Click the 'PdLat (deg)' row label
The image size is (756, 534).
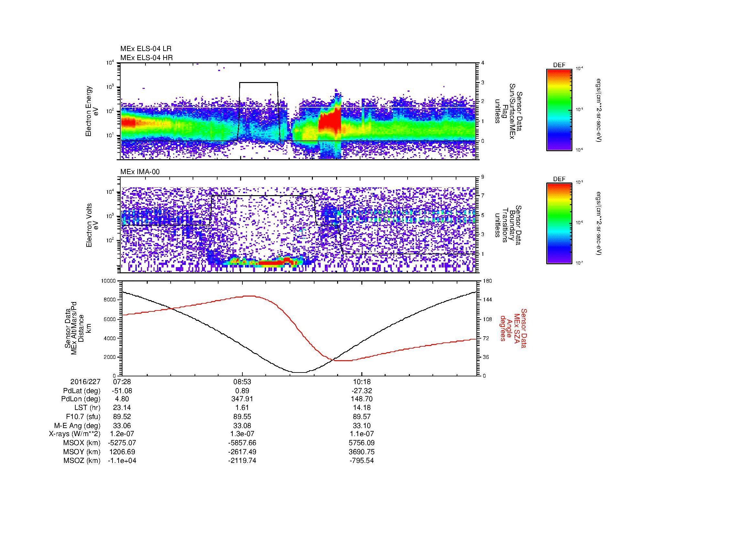click(82, 391)
